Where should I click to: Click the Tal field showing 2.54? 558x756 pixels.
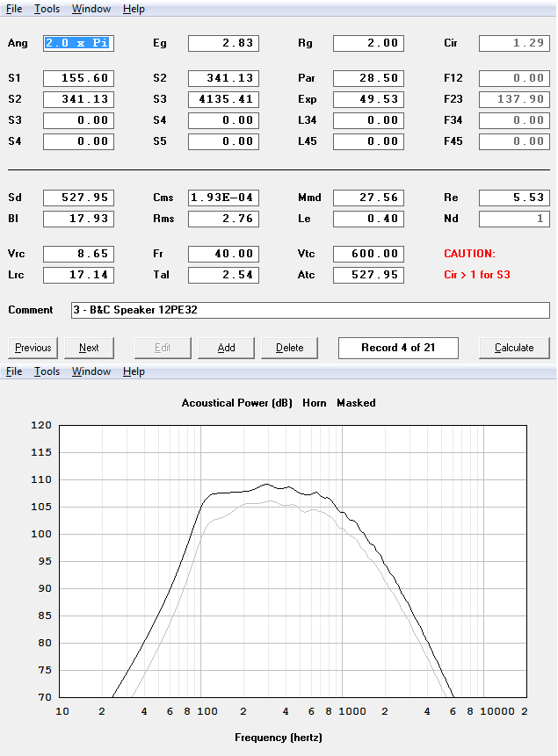tap(223, 276)
